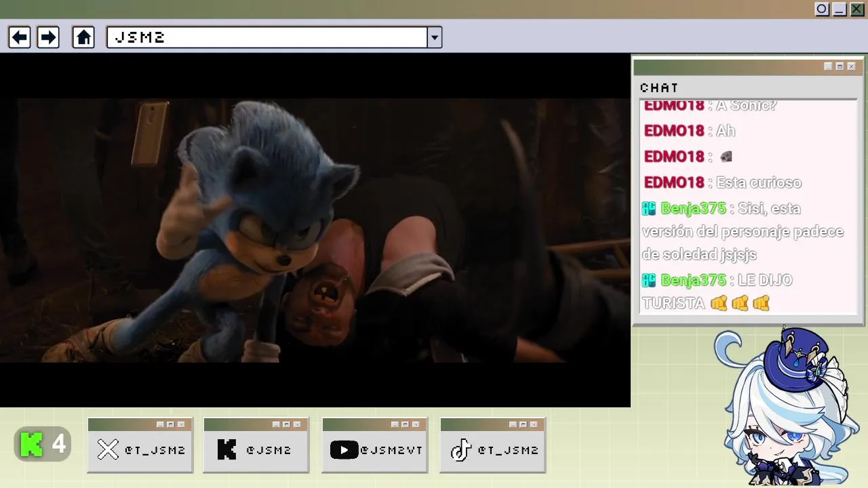
Task: Close the chat window
Action: 851,66
